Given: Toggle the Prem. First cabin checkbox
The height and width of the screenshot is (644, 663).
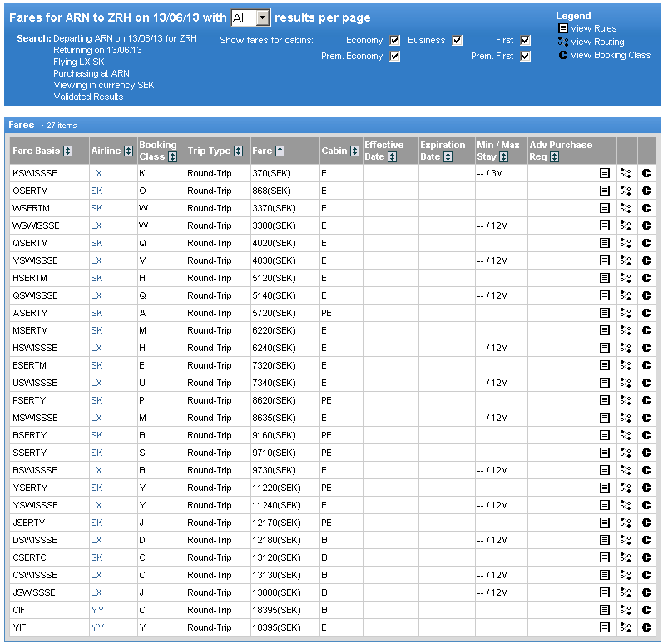Looking at the screenshot, I should click(x=526, y=57).
